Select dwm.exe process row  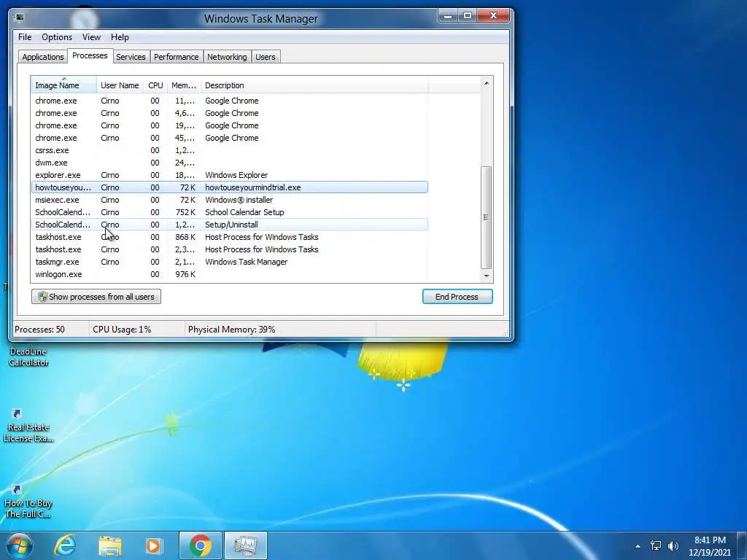[x=230, y=163]
